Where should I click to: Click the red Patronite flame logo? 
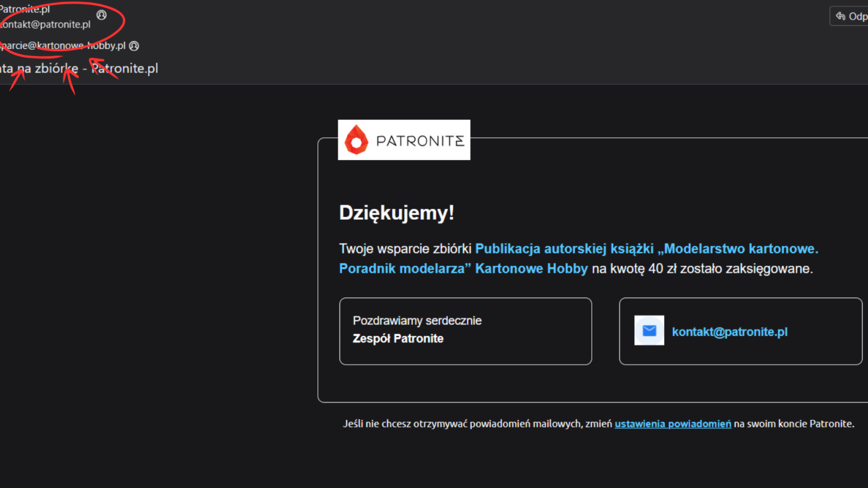pyautogui.click(x=356, y=140)
